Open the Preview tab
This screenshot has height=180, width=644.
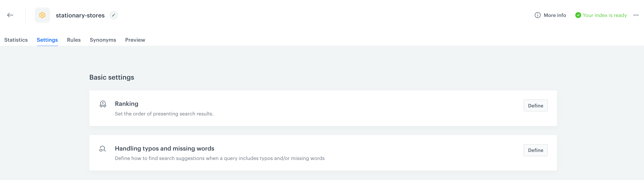coord(135,40)
